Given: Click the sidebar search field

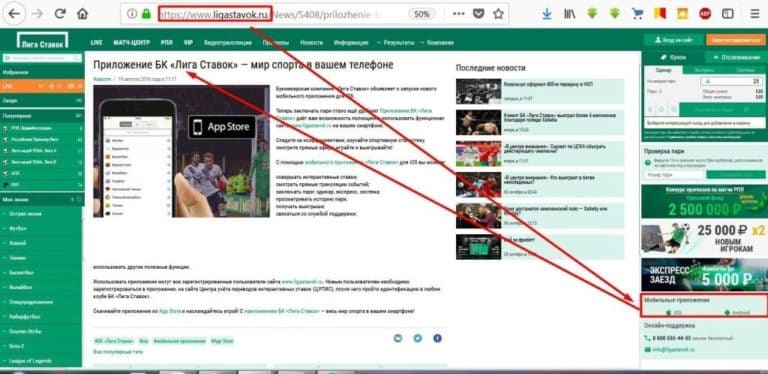Looking at the screenshot, I should point(42,58).
